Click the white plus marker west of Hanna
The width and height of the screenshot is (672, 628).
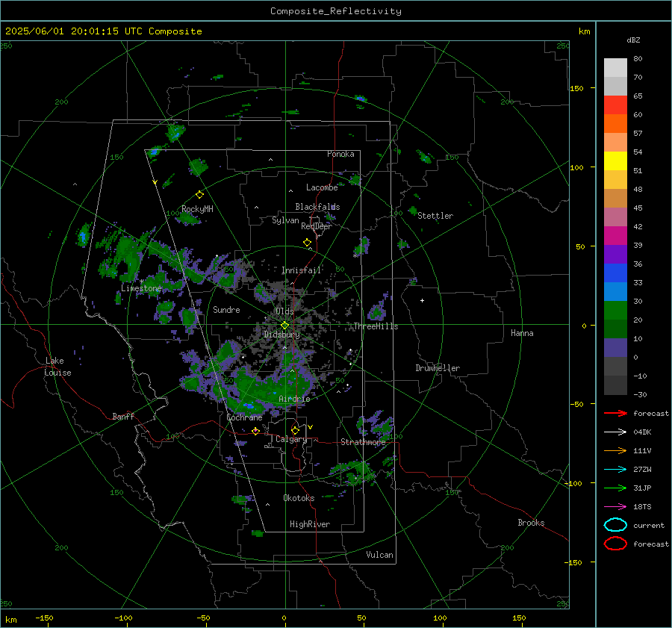pos(422,300)
